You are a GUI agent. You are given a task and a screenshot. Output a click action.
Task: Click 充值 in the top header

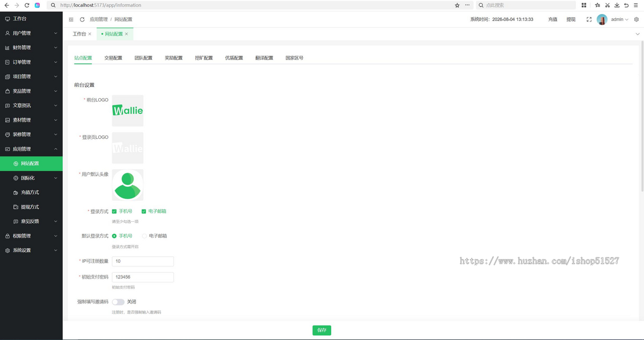(553, 19)
